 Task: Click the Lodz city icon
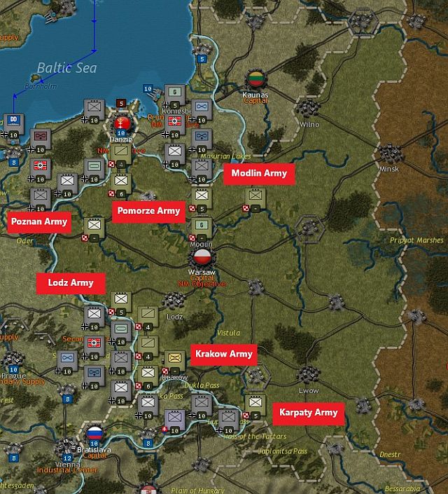point(173,300)
